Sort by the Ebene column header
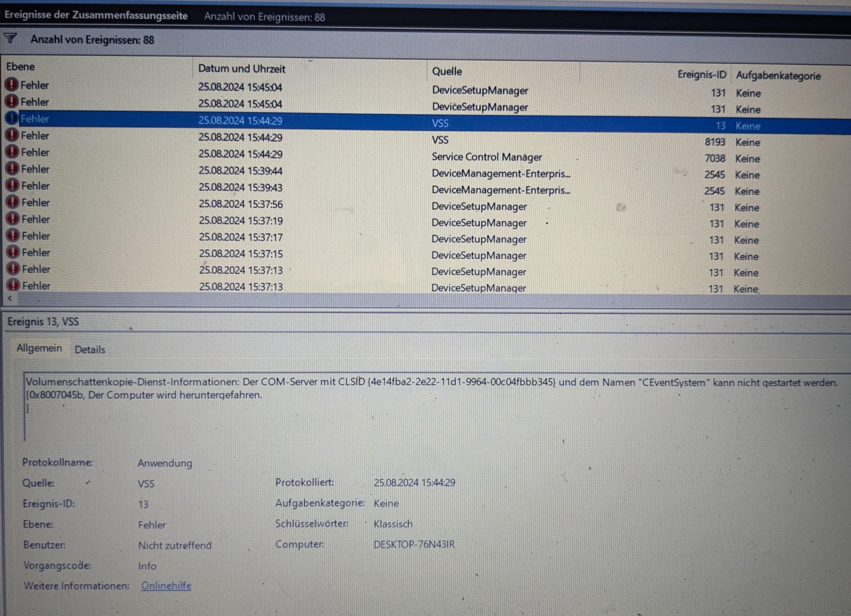This screenshot has height=616, width=851. (x=21, y=67)
